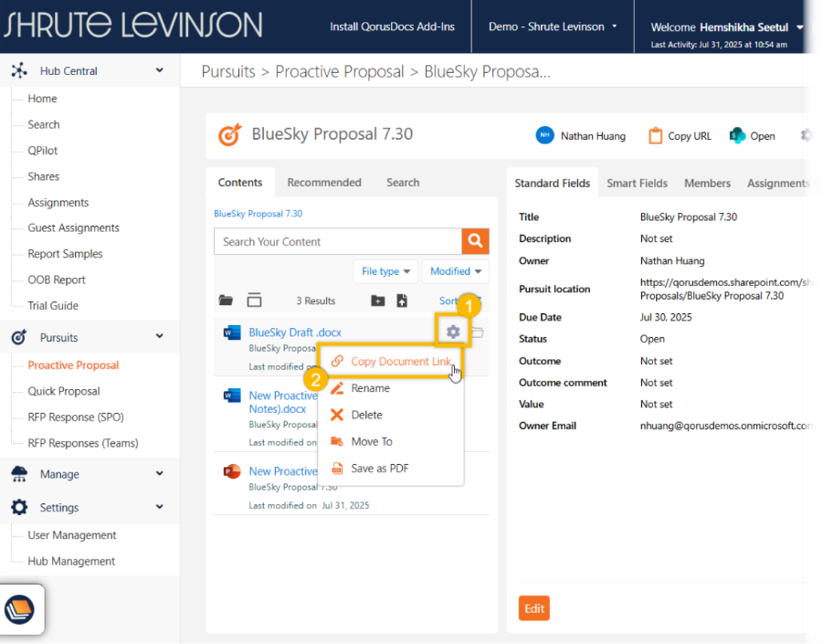Image resolution: width=823 pixels, height=644 pixels.
Task: Click the Search Your Content field
Action: pos(337,241)
